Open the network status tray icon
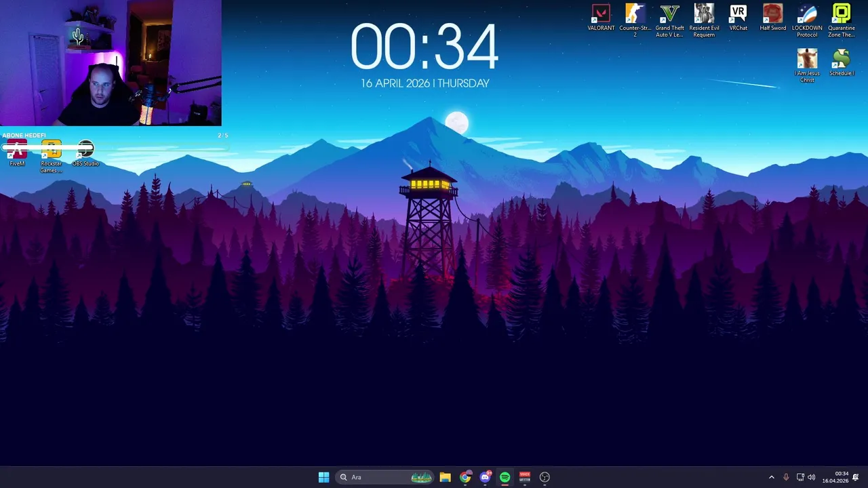The width and height of the screenshot is (868, 488). click(x=800, y=477)
